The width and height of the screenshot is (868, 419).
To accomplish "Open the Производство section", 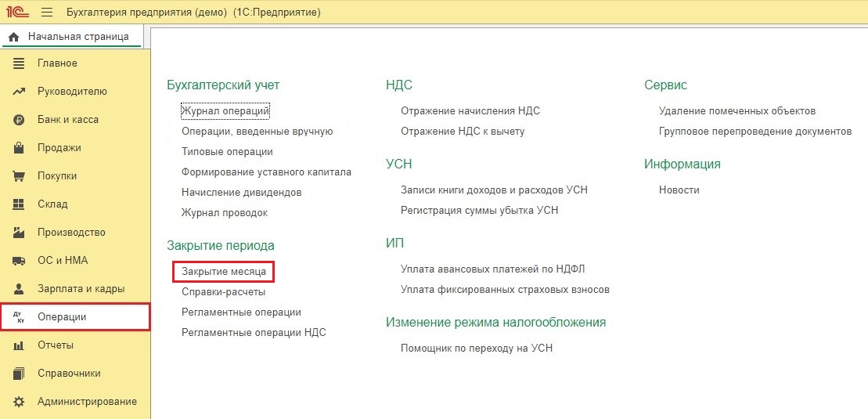I will [x=74, y=233].
